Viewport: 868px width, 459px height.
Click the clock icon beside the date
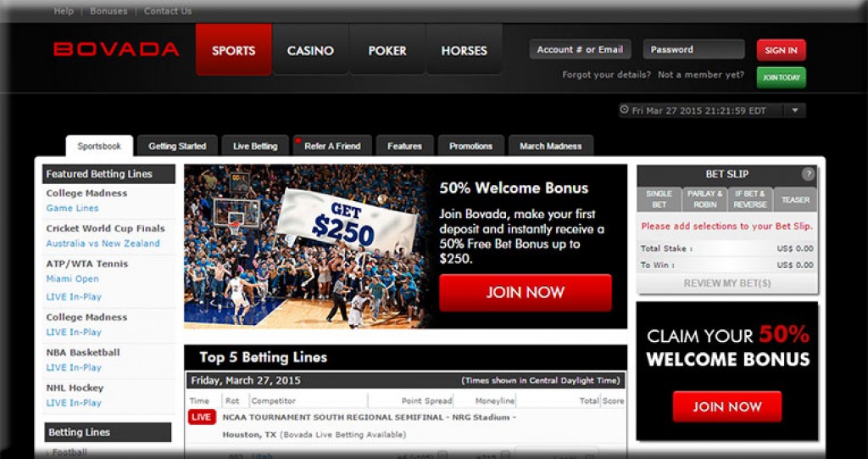point(625,109)
